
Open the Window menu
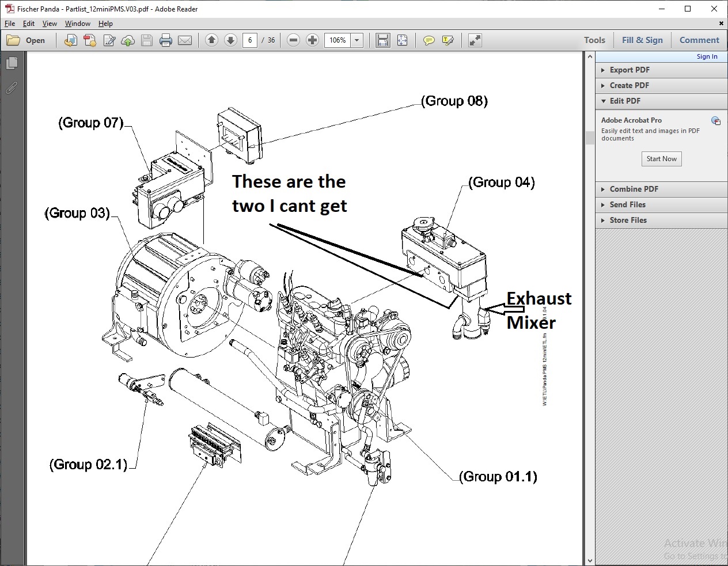77,24
